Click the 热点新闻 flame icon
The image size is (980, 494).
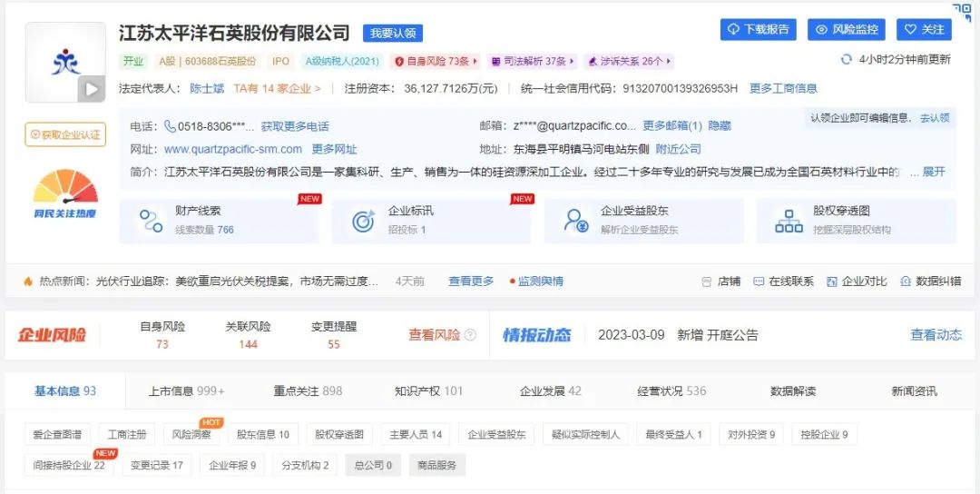[x=28, y=282]
